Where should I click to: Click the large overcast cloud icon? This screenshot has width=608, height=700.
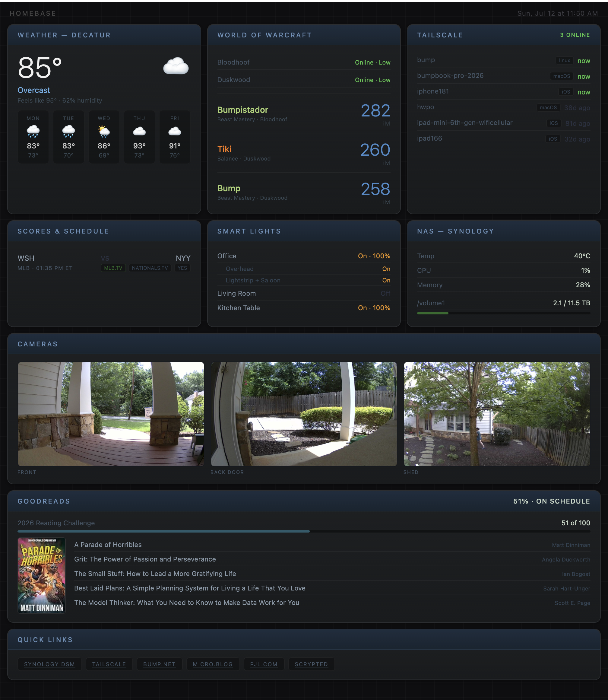click(176, 66)
